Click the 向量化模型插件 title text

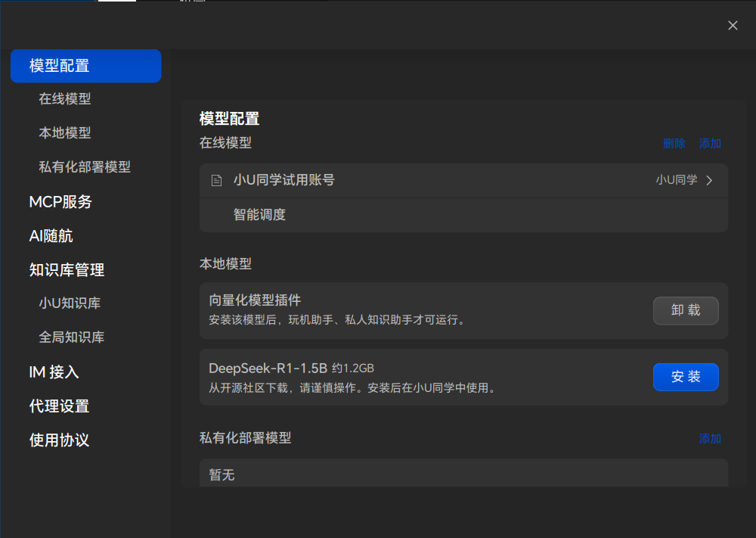[x=255, y=300]
